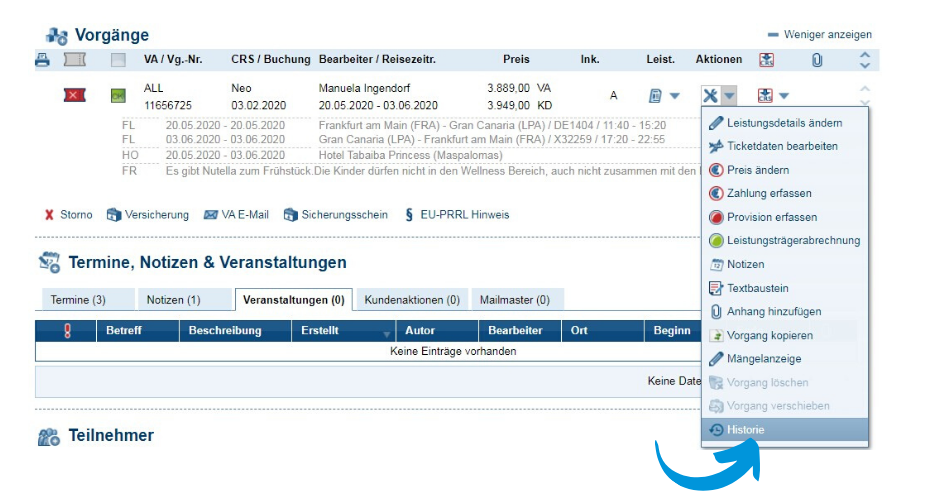This screenshot has width=940, height=500.
Task: Open dropdown arrow next to Leistung icon
Action: tap(675, 96)
